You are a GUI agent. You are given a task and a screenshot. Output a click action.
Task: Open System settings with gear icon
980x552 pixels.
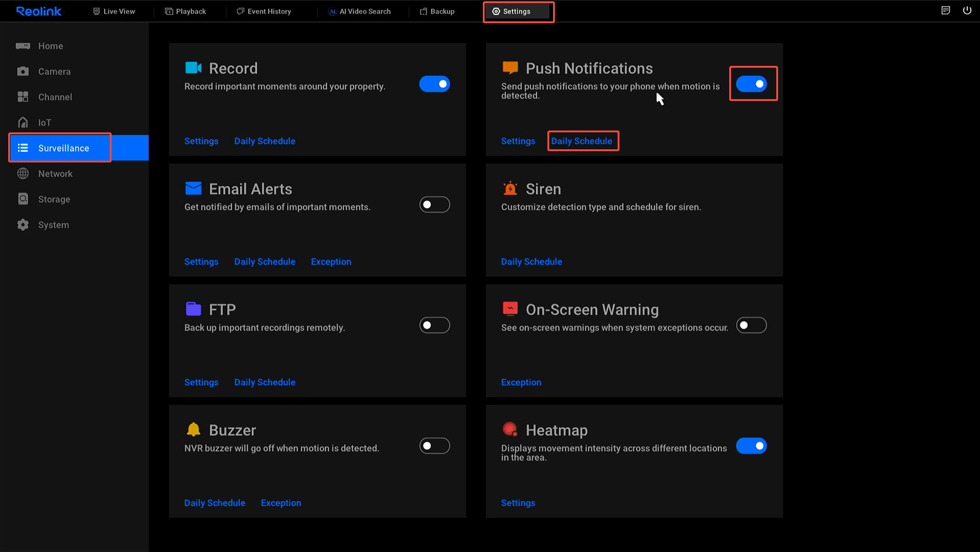pos(53,225)
